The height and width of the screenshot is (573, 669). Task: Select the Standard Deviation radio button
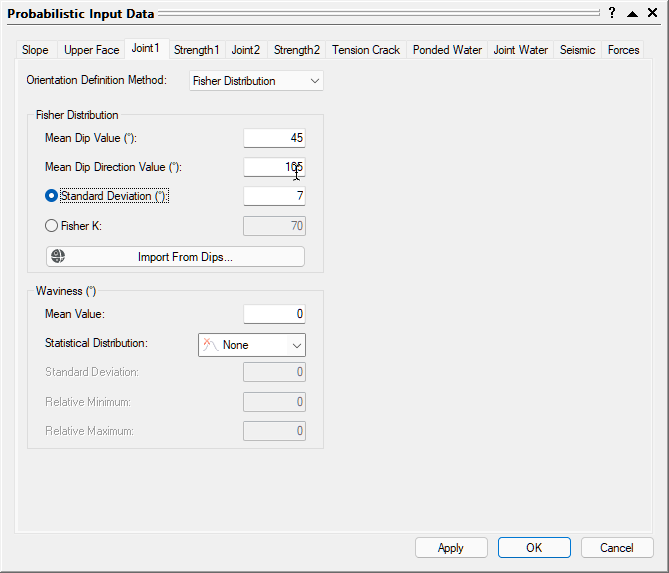click(51, 196)
